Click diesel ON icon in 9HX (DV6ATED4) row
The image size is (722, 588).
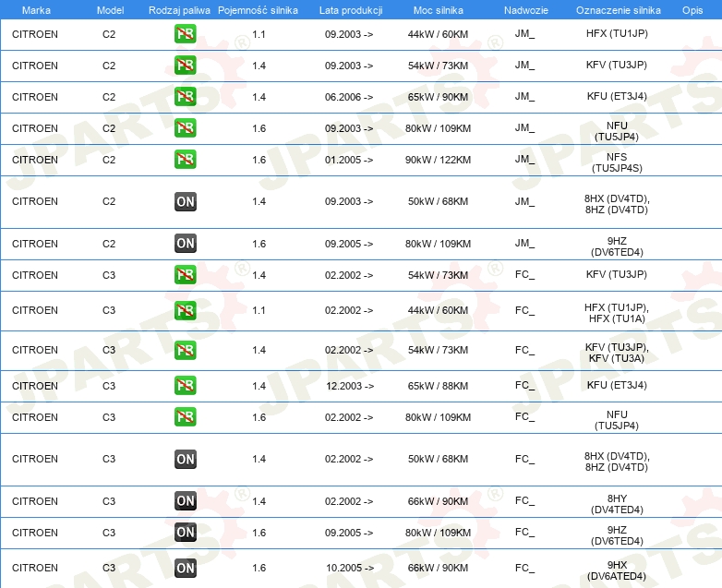point(186,568)
